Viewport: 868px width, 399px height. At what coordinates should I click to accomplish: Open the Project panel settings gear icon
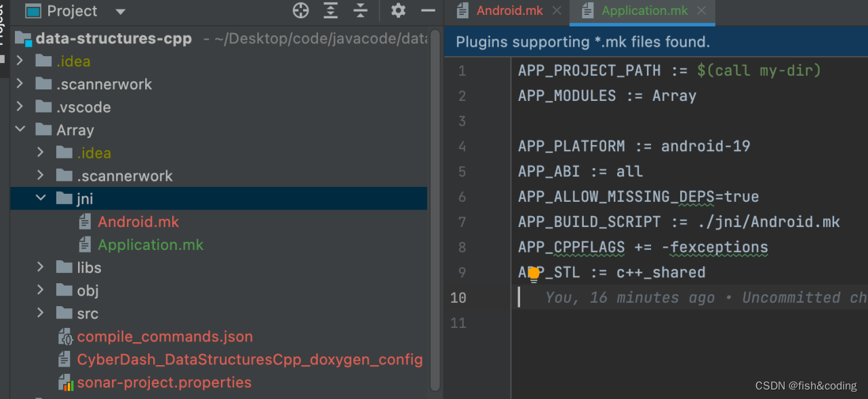[x=397, y=11]
